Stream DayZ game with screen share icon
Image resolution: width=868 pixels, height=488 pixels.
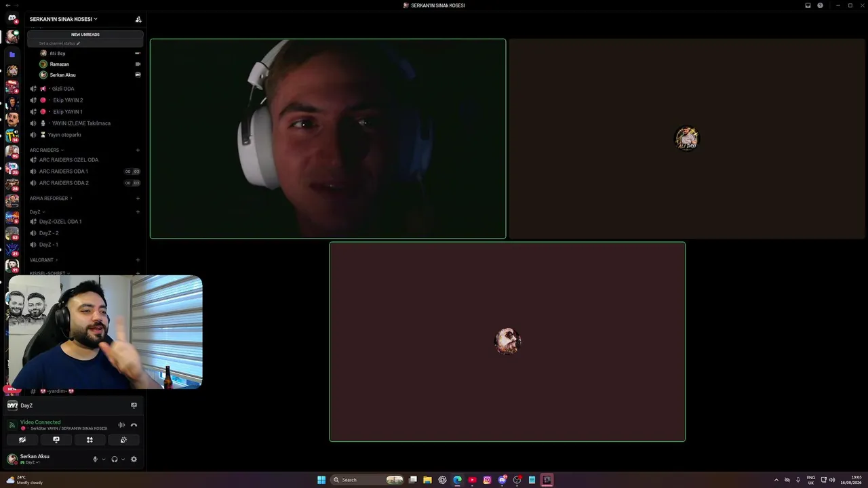(x=134, y=405)
